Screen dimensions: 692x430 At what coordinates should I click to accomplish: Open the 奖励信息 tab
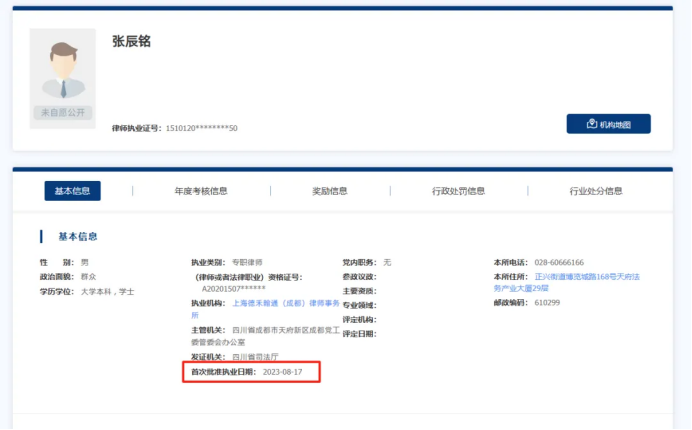coord(329,191)
